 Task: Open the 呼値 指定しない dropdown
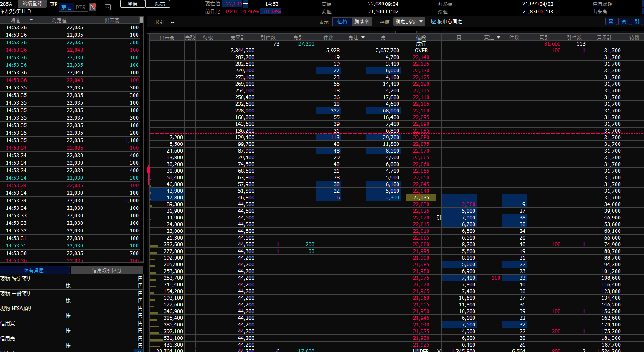coord(409,22)
